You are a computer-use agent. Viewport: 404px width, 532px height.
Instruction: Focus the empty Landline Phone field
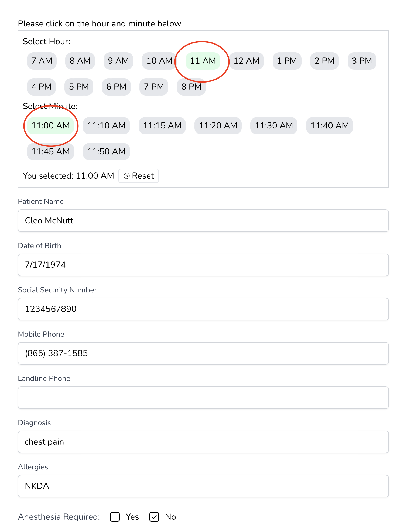(203, 398)
